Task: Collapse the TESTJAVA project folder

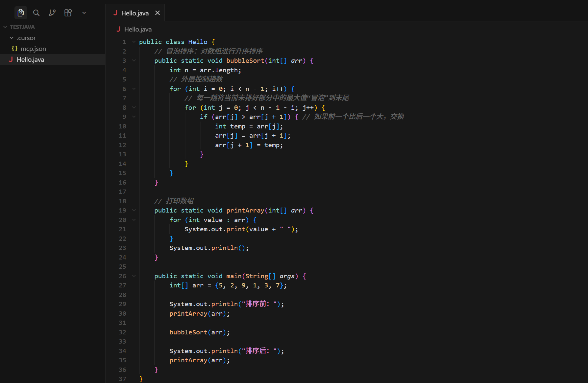Action: click(x=5, y=27)
